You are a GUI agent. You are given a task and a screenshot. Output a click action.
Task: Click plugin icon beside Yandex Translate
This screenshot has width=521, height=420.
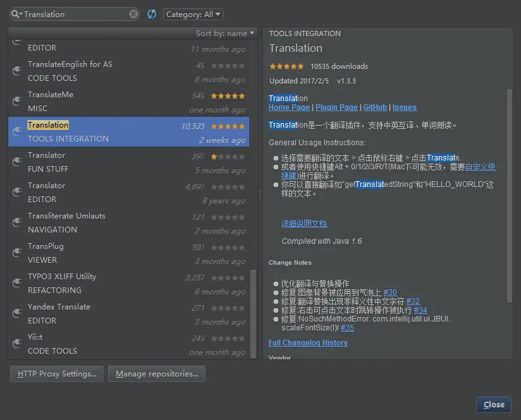point(16,313)
